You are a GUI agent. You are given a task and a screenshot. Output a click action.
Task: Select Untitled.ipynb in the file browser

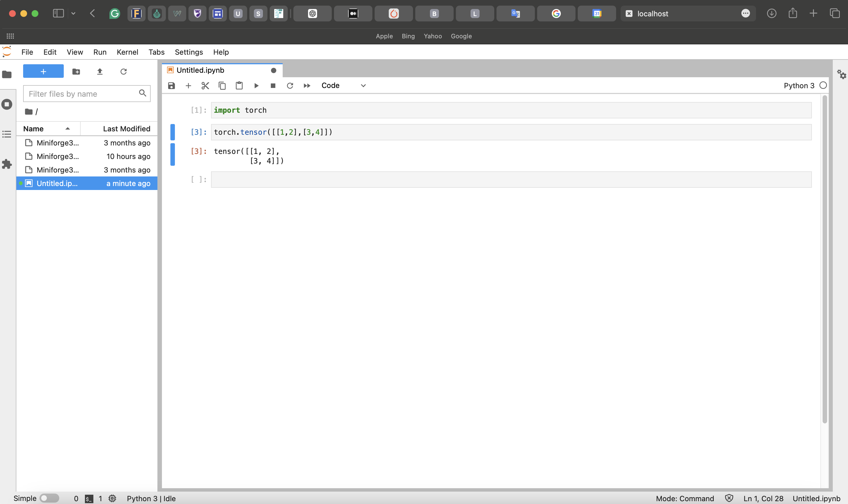coord(87,184)
